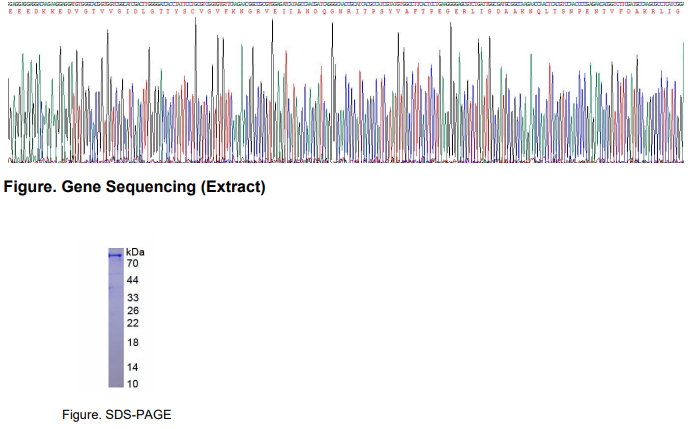Click the 18 kDa marker label

coord(133,343)
